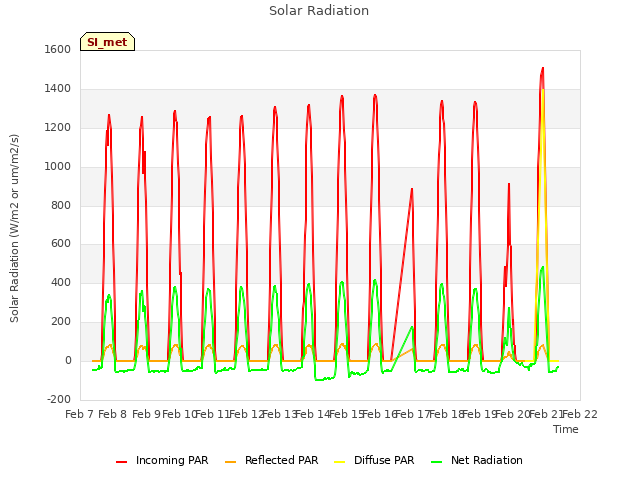The width and height of the screenshot is (640, 480).
Task: Click the Feb 17 Incoming PAR peak near 900
Action: pyautogui.click(x=412, y=189)
